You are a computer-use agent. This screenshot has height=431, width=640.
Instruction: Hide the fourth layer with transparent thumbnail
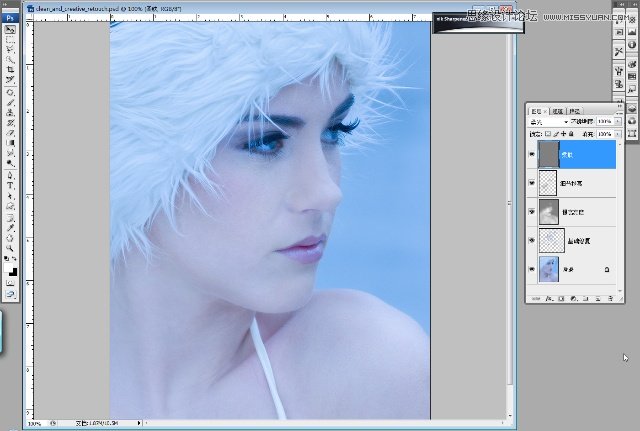point(532,240)
